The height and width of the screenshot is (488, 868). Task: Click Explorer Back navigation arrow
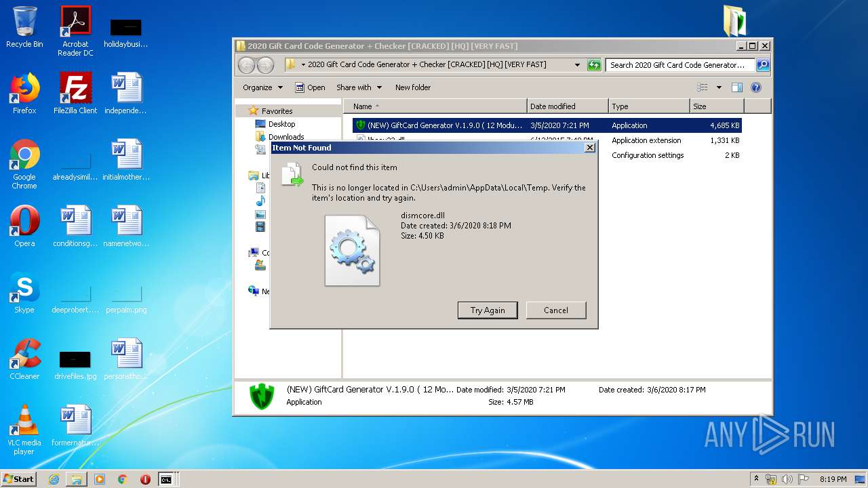pyautogui.click(x=246, y=65)
